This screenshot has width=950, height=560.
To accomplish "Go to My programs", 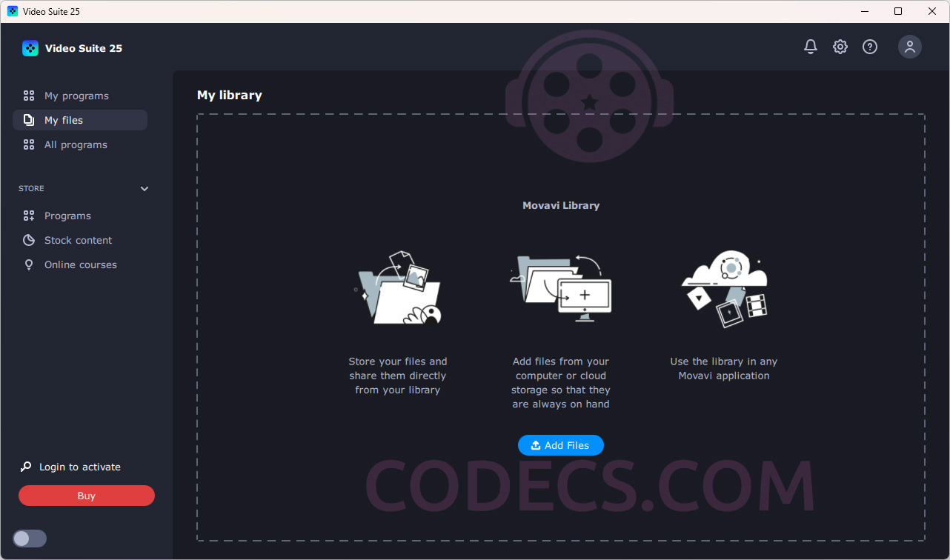I will [80, 96].
